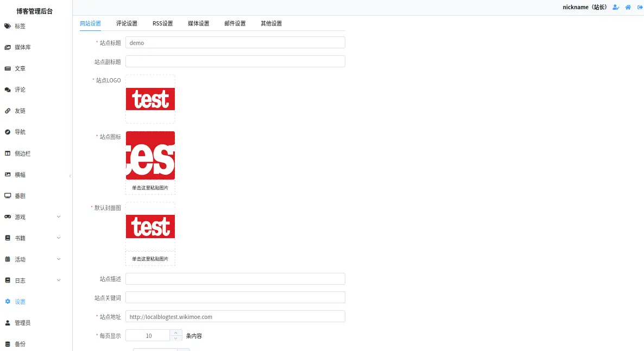Click the 文章 articles icon in sidebar

(7, 68)
